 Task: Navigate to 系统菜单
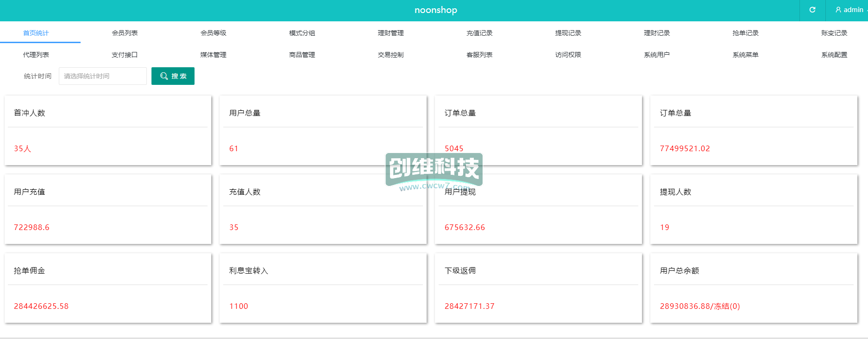pos(746,55)
